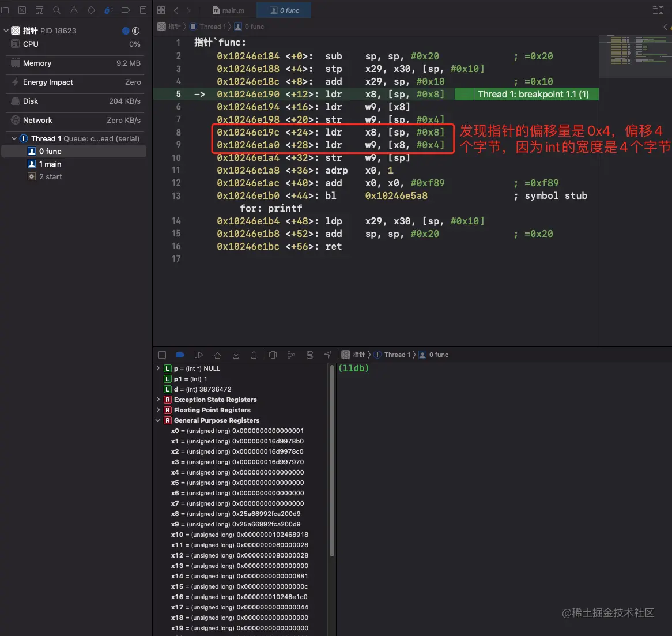Collapse Thread 1 in the debug navigator
This screenshot has height=636, width=672.
(14, 138)
